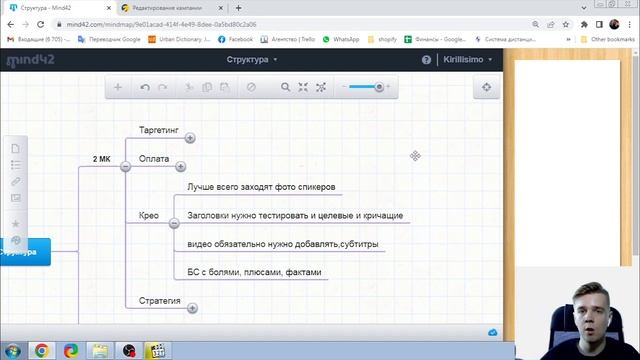Open the note icon in left sidebar

point(16,149)
